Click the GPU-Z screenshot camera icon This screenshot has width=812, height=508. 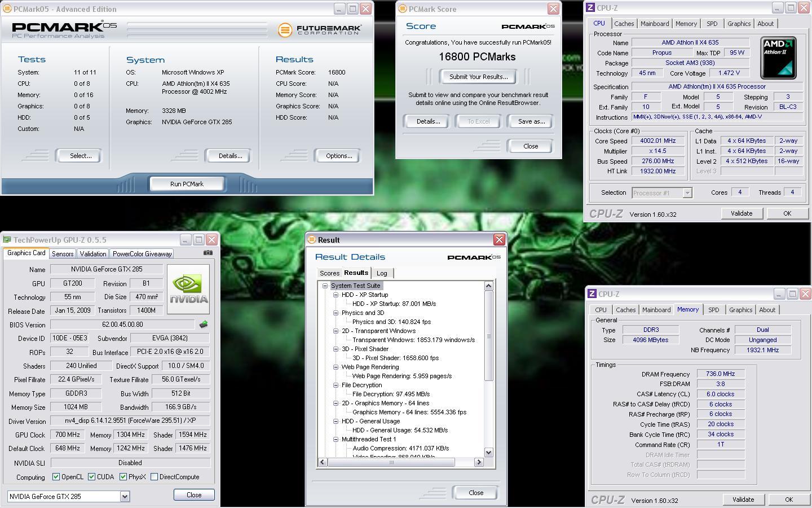point(208,253)
